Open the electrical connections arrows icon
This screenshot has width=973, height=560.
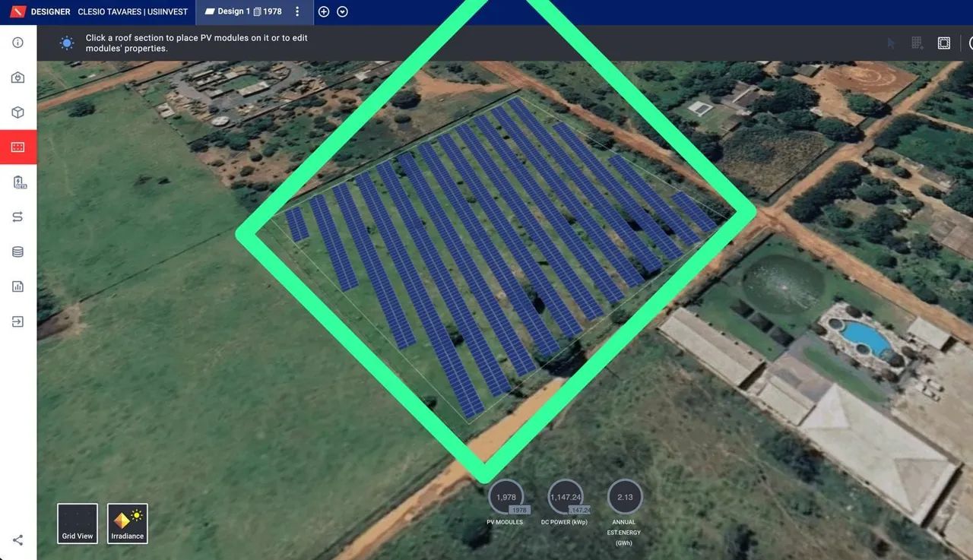coord(18,217)
